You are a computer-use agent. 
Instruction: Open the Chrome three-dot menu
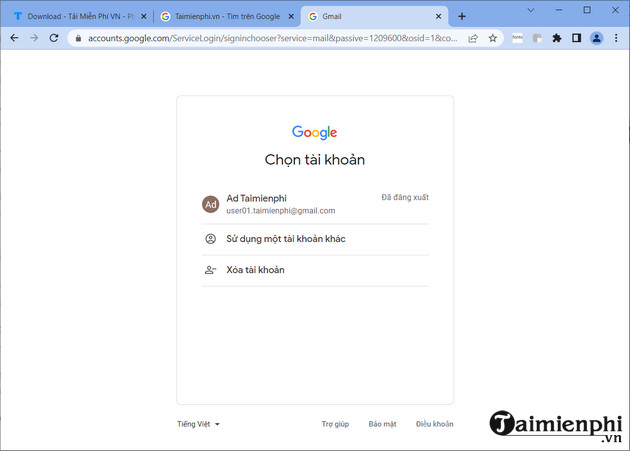point(616,39)
